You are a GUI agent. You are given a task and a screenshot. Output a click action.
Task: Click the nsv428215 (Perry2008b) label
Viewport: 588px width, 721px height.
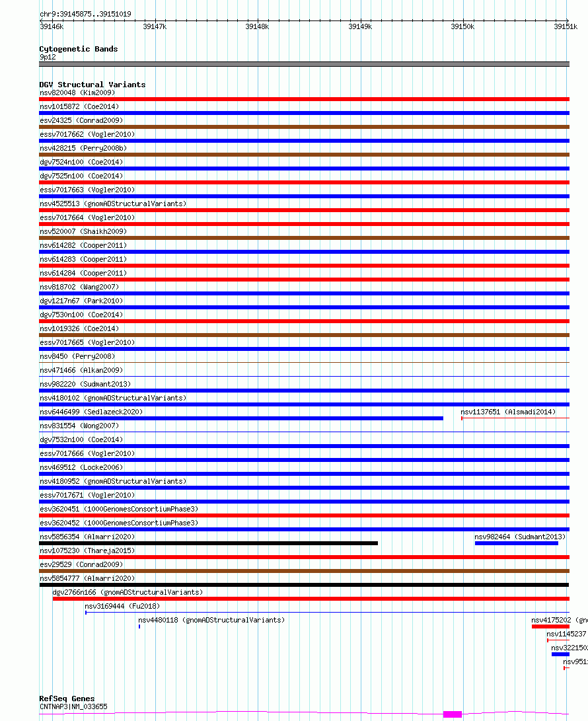click(83, 148)
